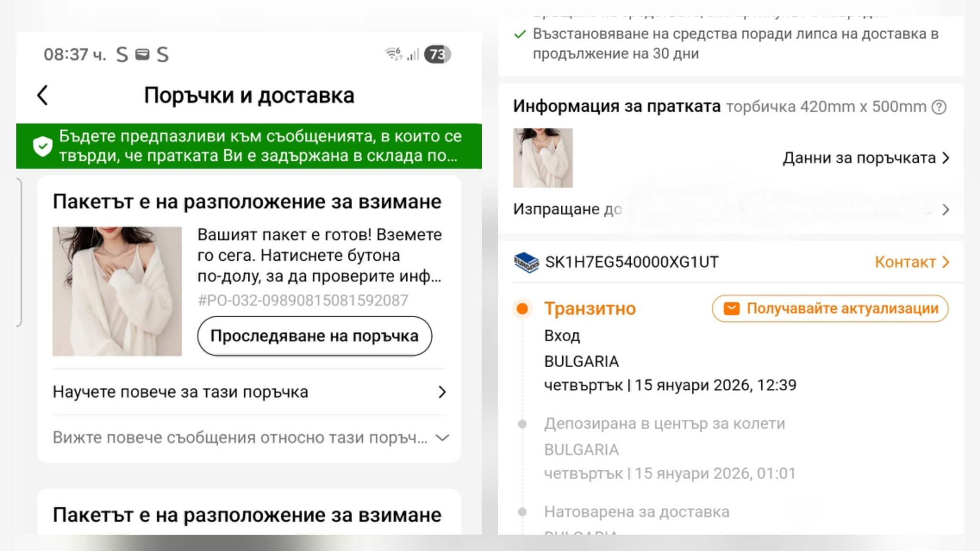
Task: Expand Вижте повече съобщения chevron
Action: click(443, 438)
